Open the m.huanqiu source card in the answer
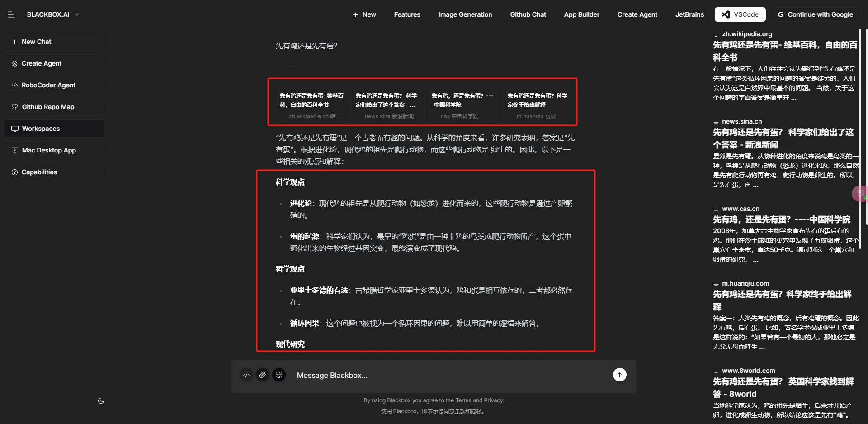 (539, 106)
